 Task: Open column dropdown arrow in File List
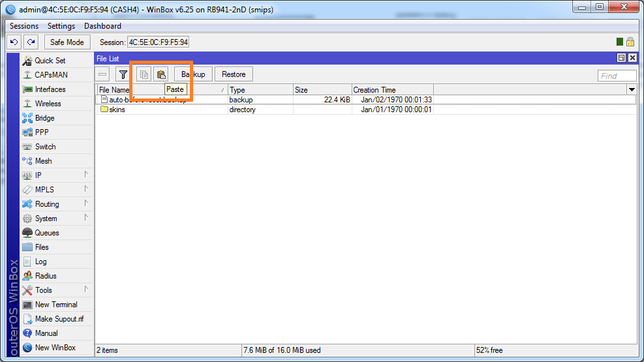click(631, 89)
